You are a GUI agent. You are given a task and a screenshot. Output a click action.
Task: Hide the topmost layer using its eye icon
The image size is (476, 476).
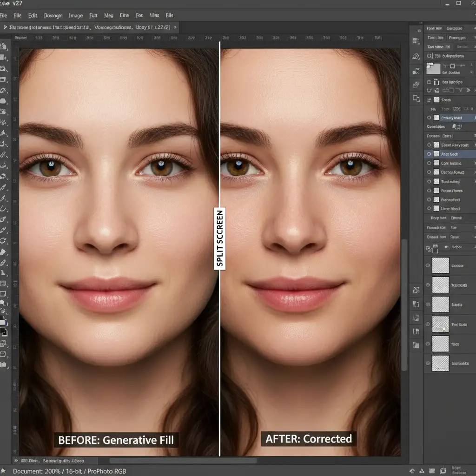tap(428, 266)
